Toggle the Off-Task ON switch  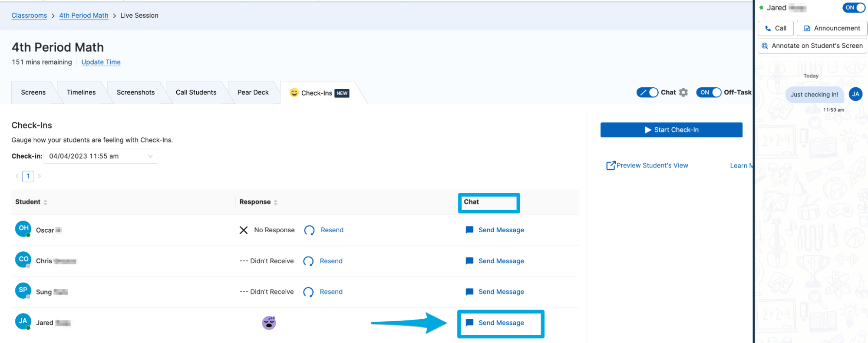[709, 92]
